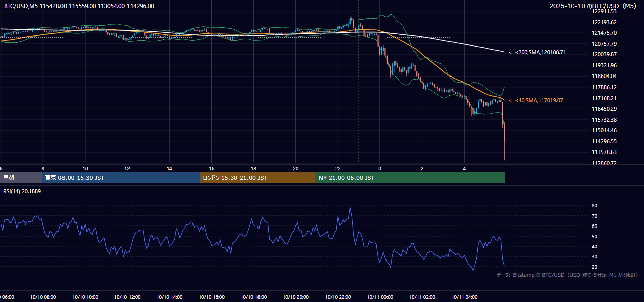Click price axis label 122193.62
Screen dimensions: 644x302
(604, 22)
